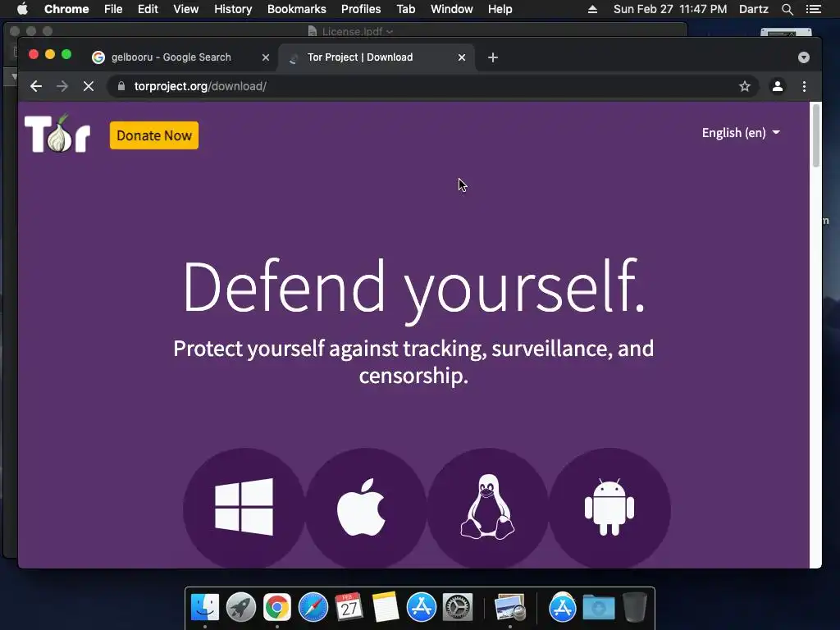Expand the English (en) language dropdown
Image resolution: width=840 pixels, height=630 pixels.
(741, 133)
